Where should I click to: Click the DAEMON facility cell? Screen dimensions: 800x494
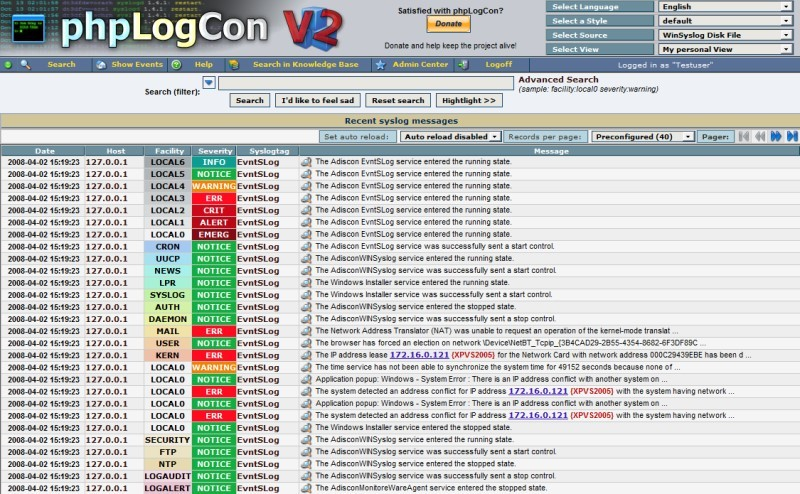point(167,319)
